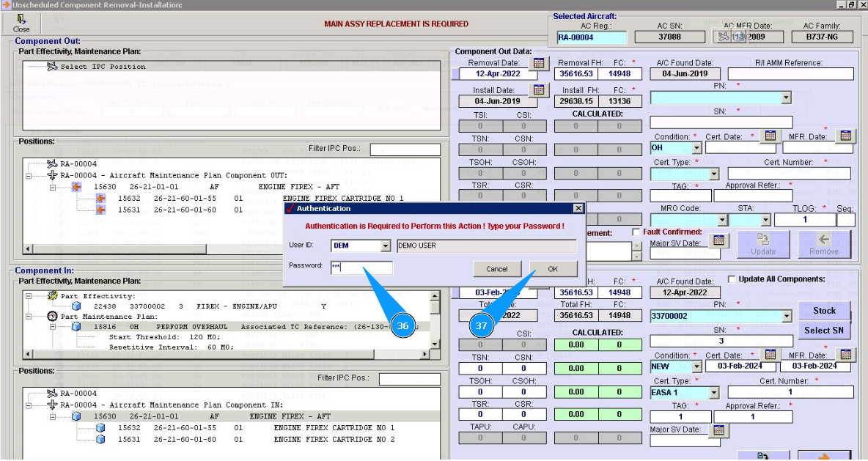Click the Select SN button
This screenshot has width=868, height=461.
[x=824, y=331]
